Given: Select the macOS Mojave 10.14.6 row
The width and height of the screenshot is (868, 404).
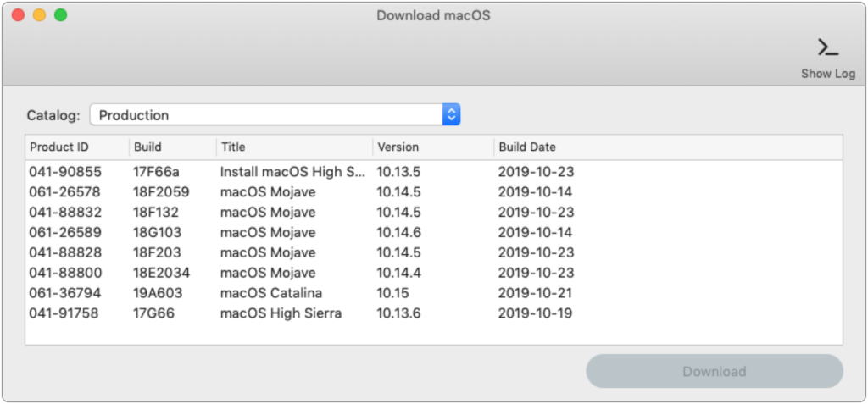Looking at the screenshot, I should coord(434,232).
